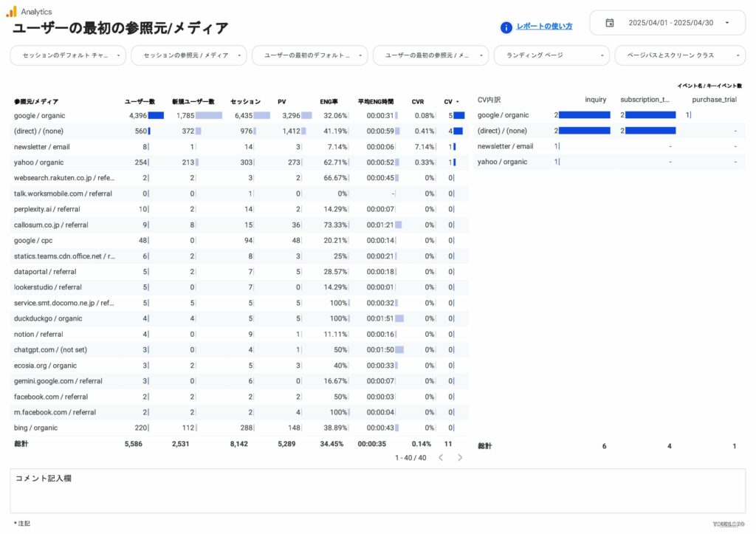Click the blue info icon beside the report help link

(506, 27)
